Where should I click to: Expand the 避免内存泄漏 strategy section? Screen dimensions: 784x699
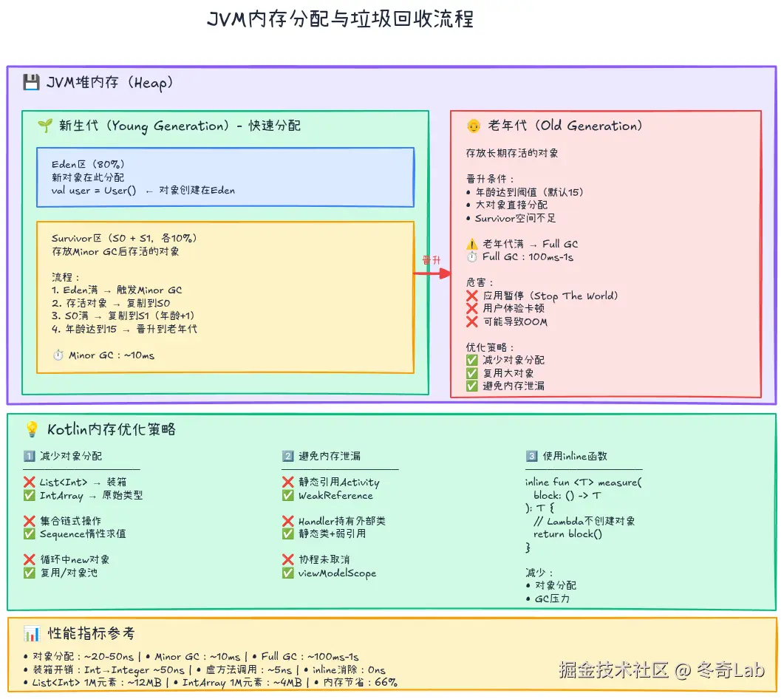click(330, 455)
